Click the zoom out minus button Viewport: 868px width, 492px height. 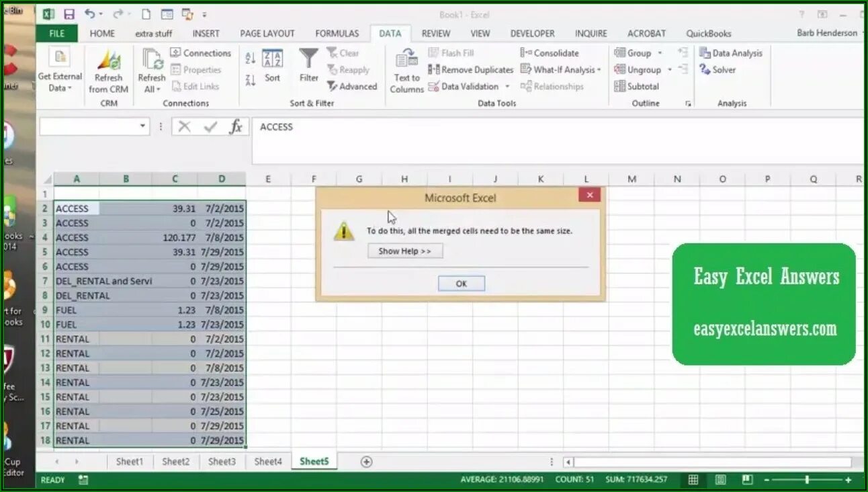766,480
